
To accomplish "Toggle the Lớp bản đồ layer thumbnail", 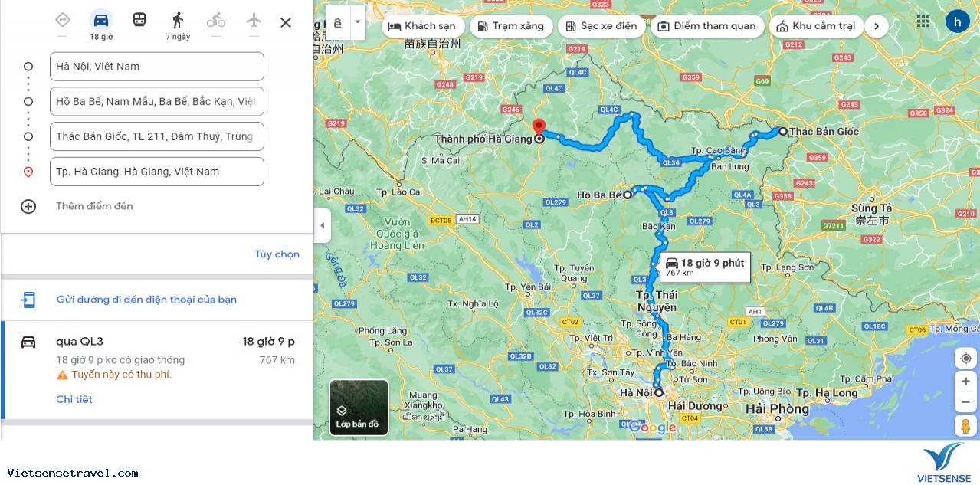I will pyautogui.click(x=359, y=408).
